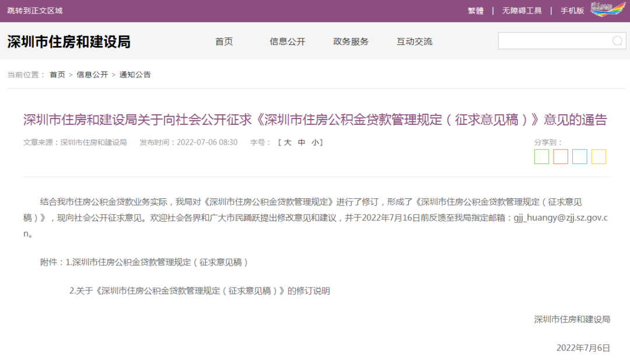The height and width of the screenshot is (364, 630).
Task: Click the yellow share box
Action: (598, 157)
